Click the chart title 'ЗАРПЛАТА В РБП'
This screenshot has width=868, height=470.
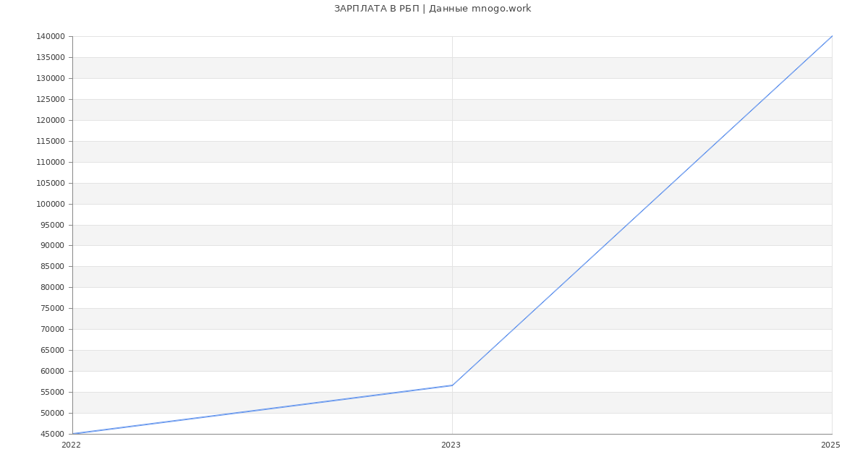[432, 9]
